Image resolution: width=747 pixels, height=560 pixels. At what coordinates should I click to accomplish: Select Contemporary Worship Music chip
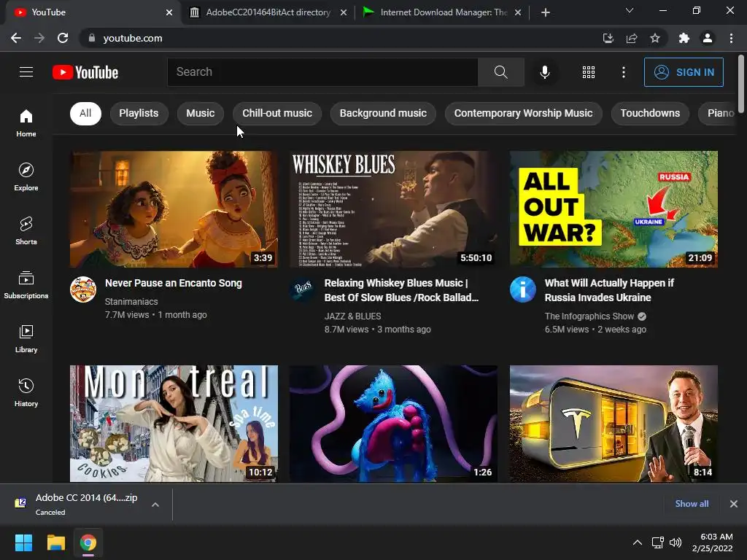(x=523, y=113)
